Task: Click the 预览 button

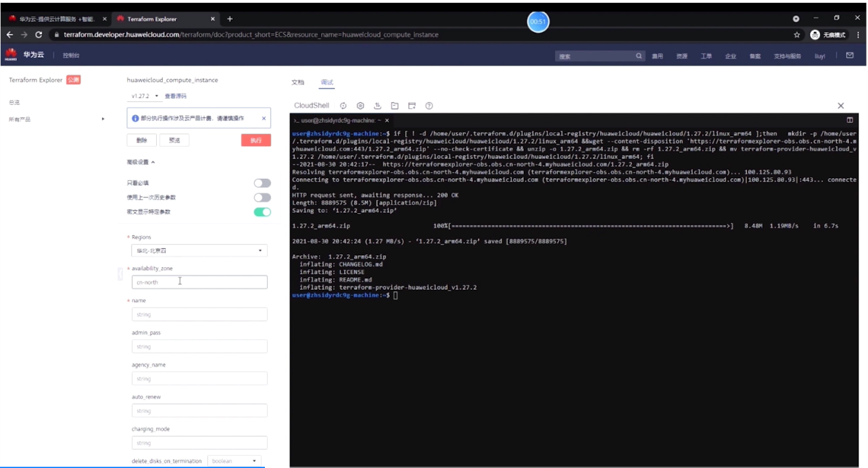Action: point(175,140)
